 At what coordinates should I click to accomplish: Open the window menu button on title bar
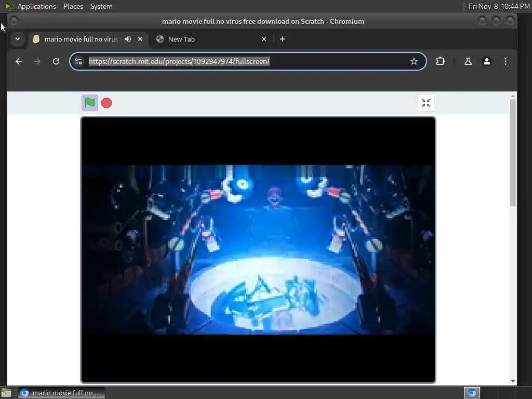coord(14,21)
